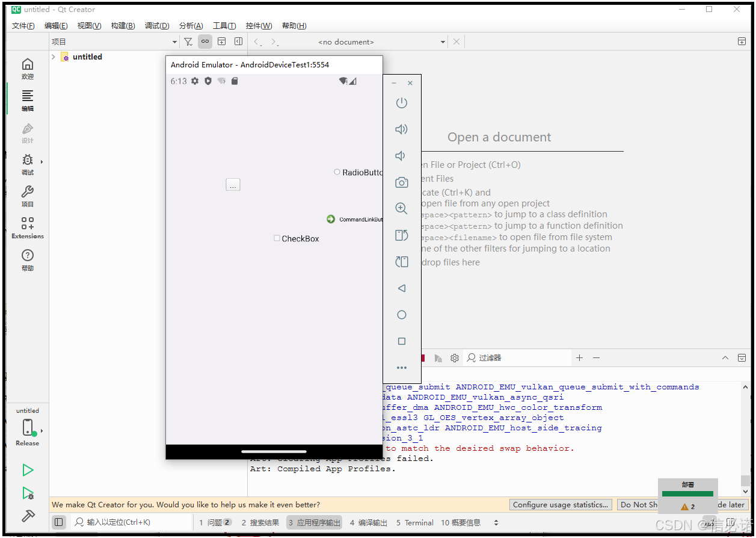Raise the emulator volume
The width and height of the screenshot is (756, 538).
[401, 129]
